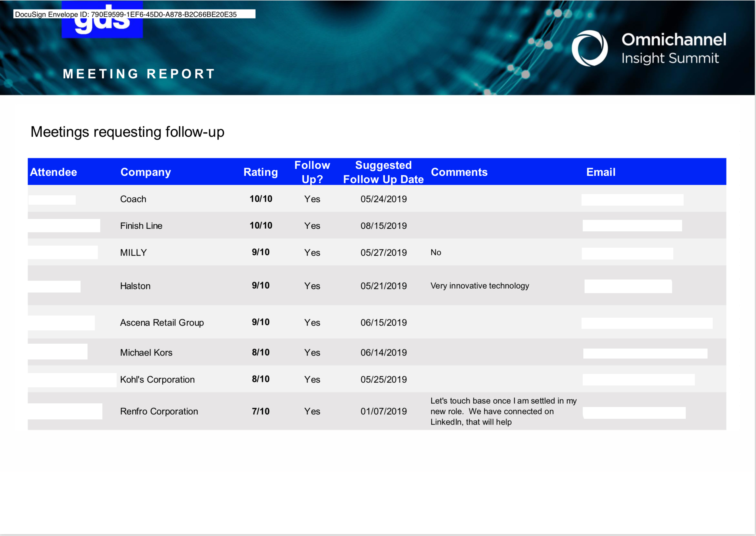Click the Company column header
Viewport: 756px width, 536px height.
[146, 172]
